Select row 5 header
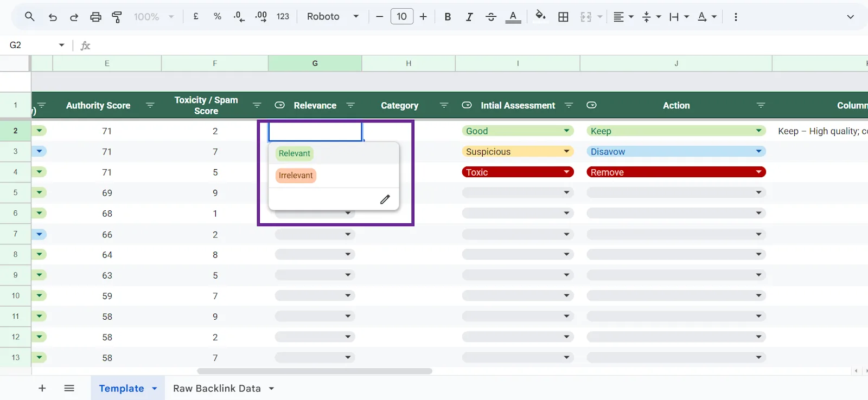 tap(15, 192)
